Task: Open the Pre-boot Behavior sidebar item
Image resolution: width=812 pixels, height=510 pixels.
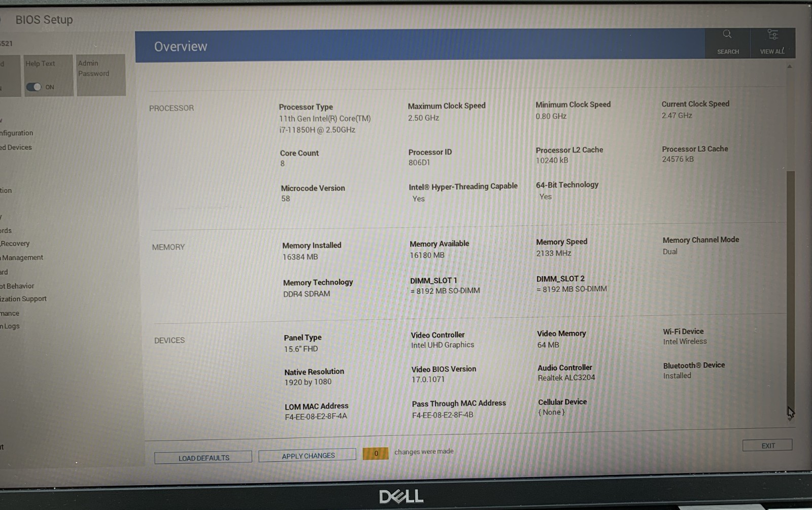Action: click(x=17, y=286)
